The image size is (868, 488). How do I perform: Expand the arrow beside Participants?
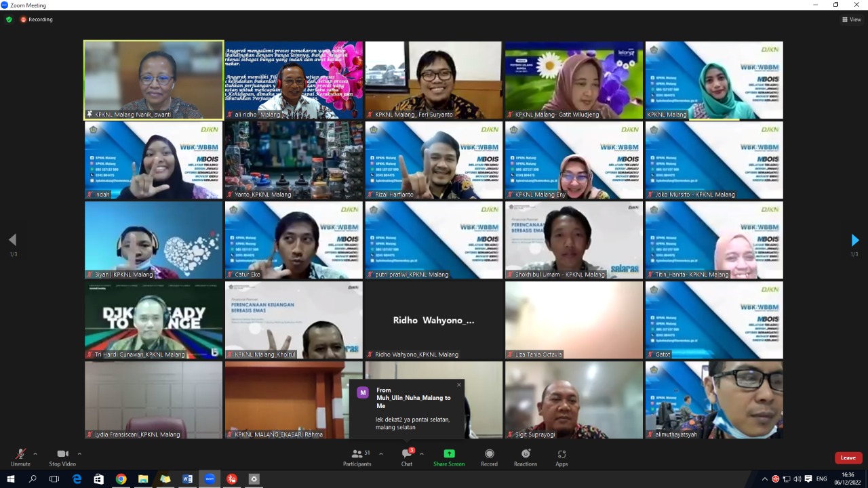pyautogui.click(x=380, y=453)
